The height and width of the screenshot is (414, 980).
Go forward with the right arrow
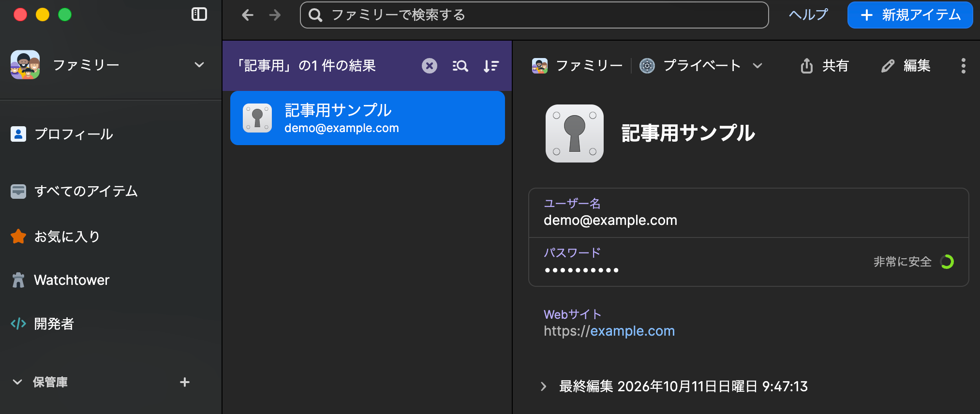275,15
